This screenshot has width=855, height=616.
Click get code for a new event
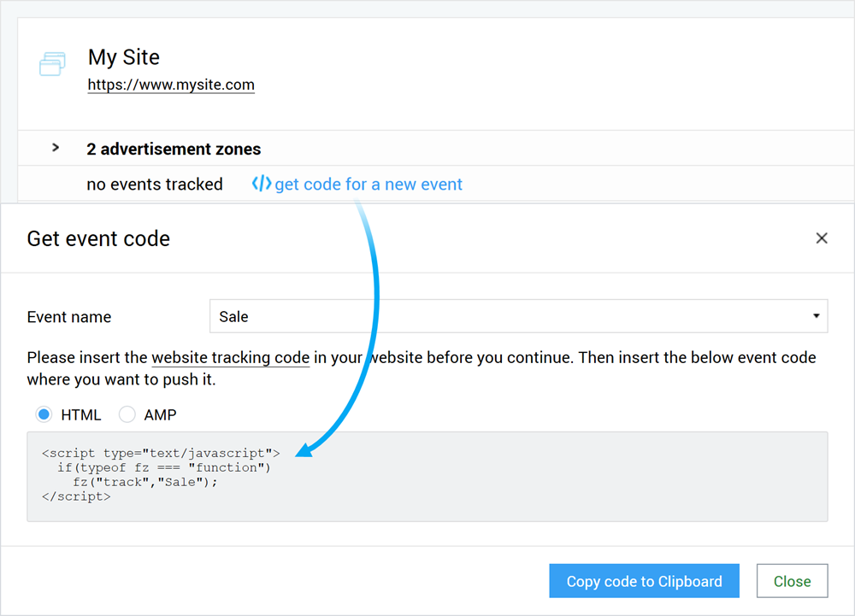point(368,185)
